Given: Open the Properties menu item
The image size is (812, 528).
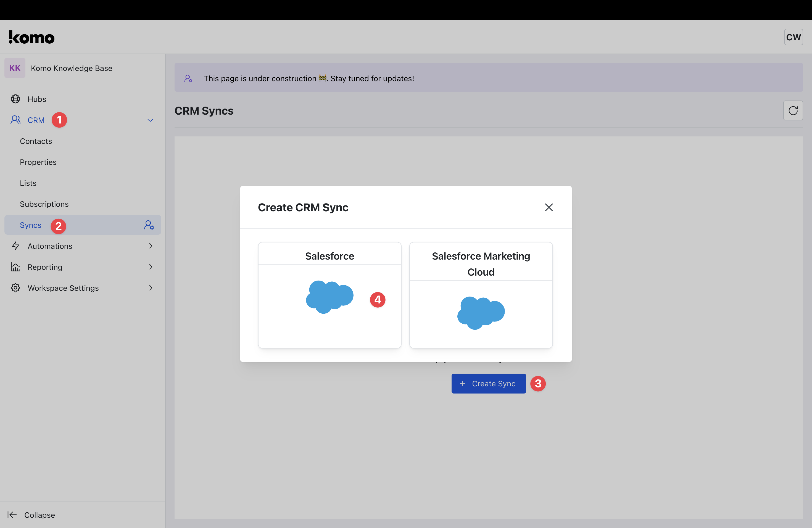Looking at the screenshot, I should point(38,162).
